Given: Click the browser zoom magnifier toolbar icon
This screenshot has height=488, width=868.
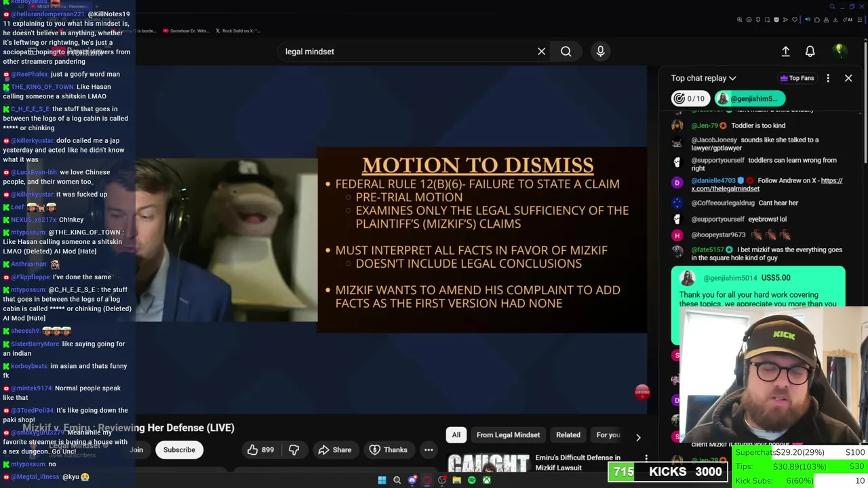Looking at the screenshot, I should tap(740, 20).
